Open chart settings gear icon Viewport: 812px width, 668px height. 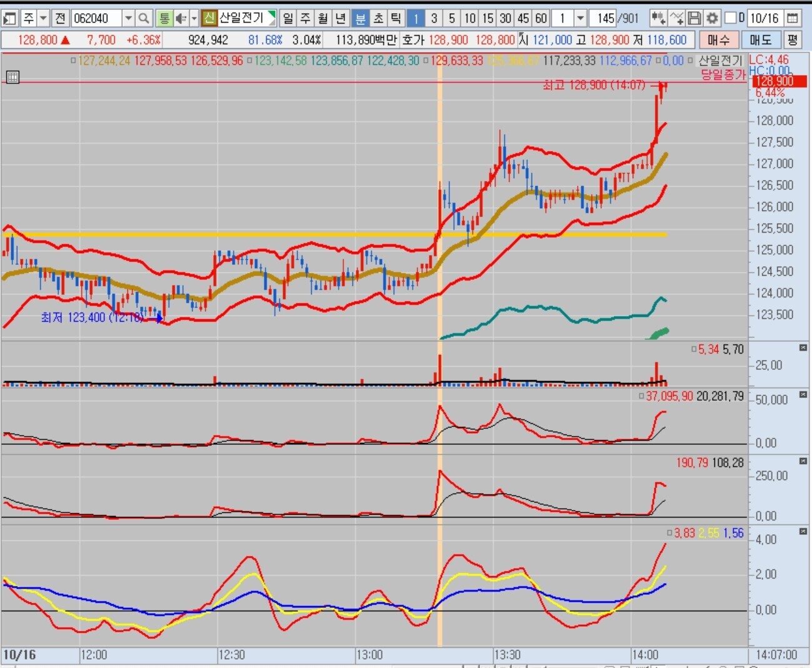click(711, 18)
